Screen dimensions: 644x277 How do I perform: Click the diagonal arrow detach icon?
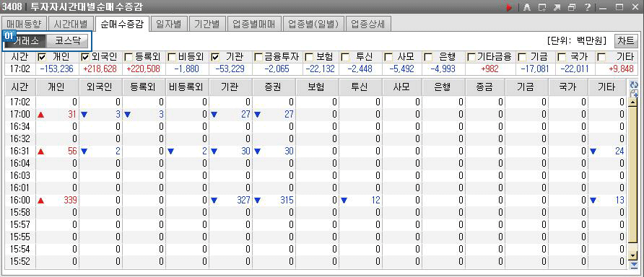(557, 7)
